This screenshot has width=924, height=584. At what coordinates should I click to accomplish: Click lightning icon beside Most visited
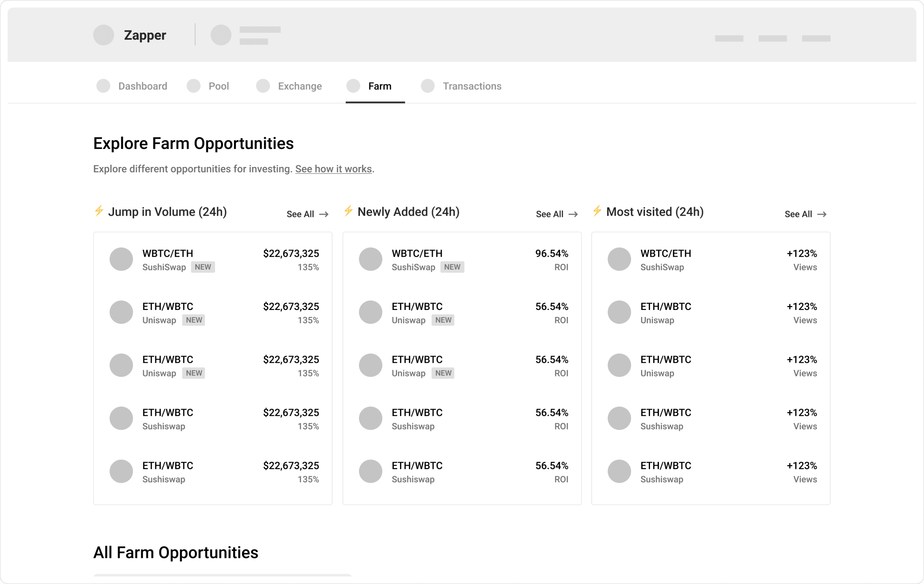597,211
